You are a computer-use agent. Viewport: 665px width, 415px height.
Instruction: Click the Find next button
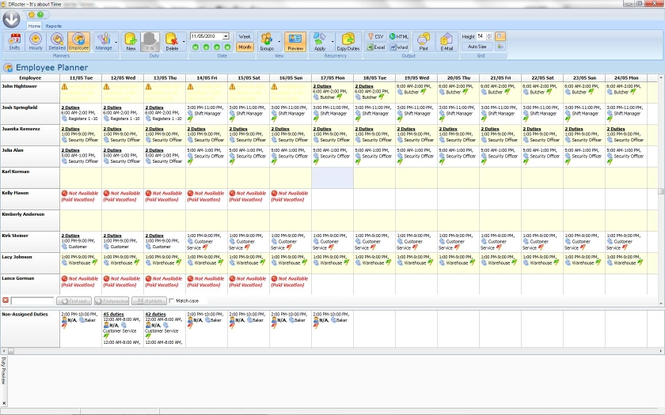pos(74,301)
